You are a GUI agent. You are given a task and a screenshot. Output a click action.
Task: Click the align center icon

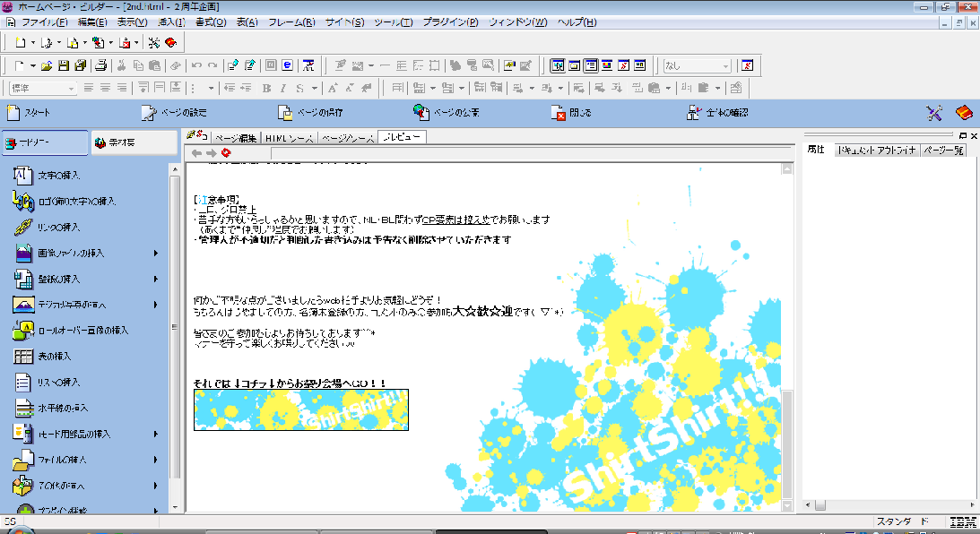point(105,88)
